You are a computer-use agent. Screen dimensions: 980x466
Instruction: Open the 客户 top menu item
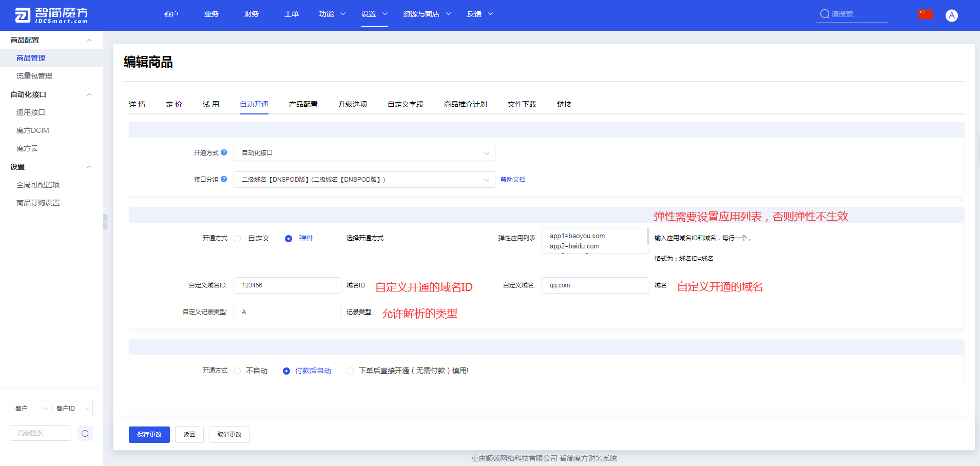pyautogui.click(x=171, y=14)
